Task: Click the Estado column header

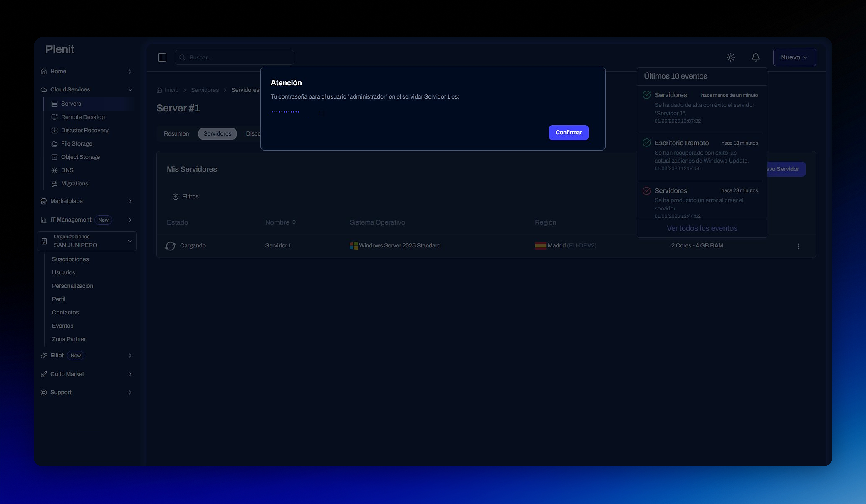Action: (177, 222)
